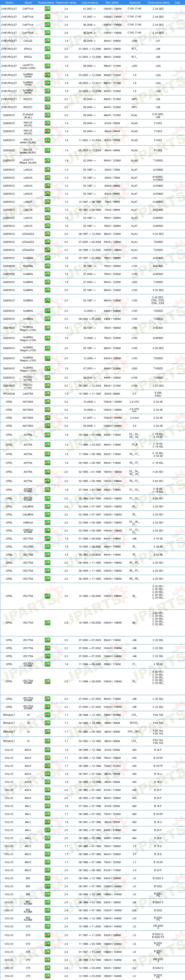
Task: Select the 96kW / 131KM power cell
Action: [112, 115]
